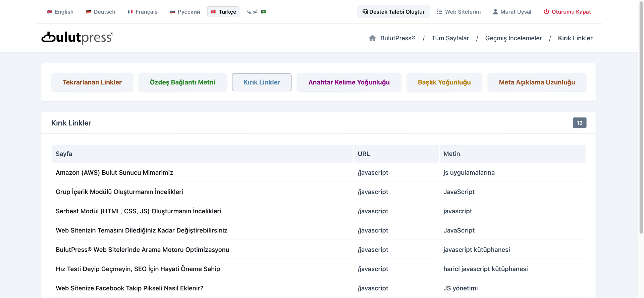Click the 13 count badge
644x298 pixels.
coord(579,123)
